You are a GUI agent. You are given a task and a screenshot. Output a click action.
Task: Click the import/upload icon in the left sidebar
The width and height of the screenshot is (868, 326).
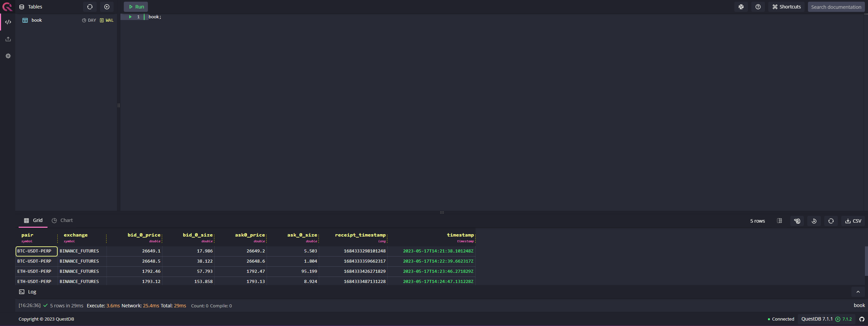8,39
